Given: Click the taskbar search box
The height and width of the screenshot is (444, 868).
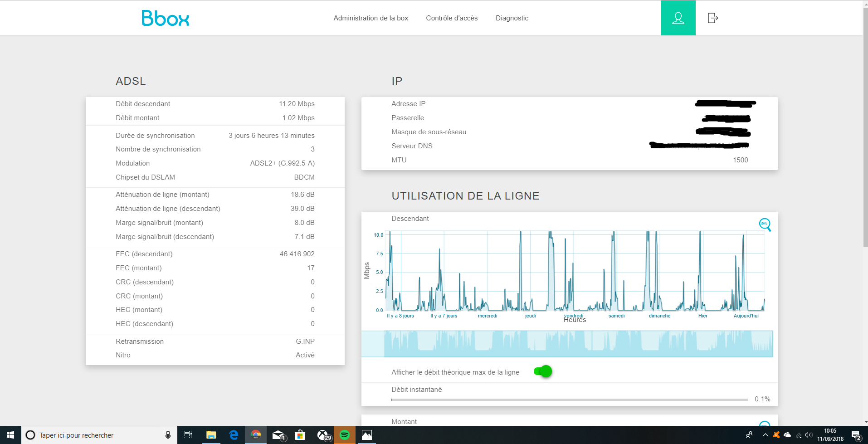Looking at the screenshot, I should pos(99,435).
